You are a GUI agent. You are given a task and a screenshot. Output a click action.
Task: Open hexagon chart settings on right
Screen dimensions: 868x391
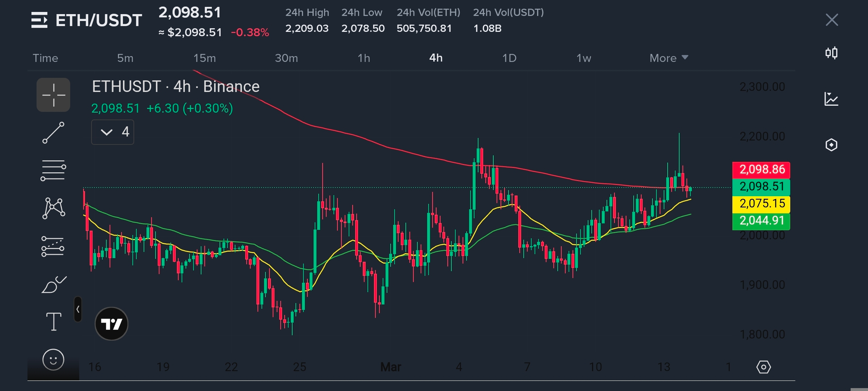coord(831,145)
